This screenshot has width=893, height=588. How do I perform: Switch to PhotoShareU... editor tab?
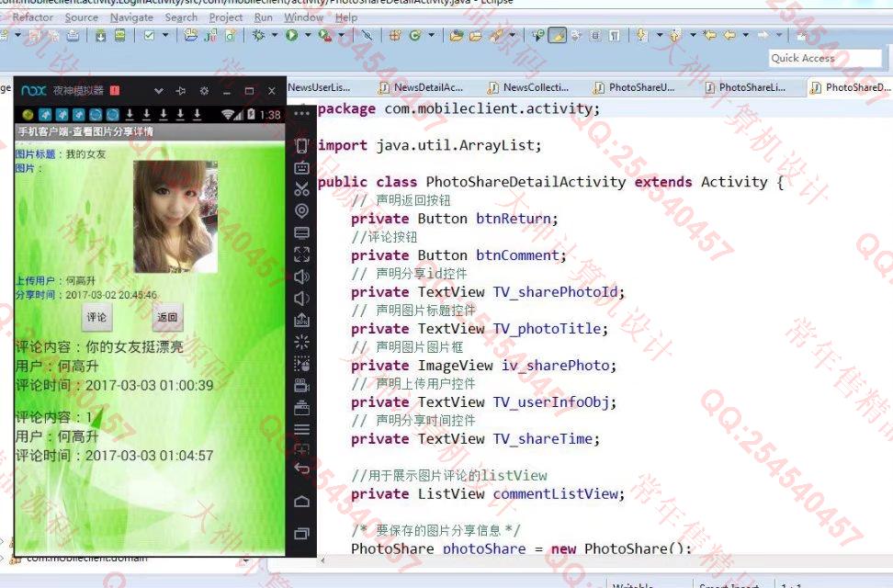click(x=635, y=87)
